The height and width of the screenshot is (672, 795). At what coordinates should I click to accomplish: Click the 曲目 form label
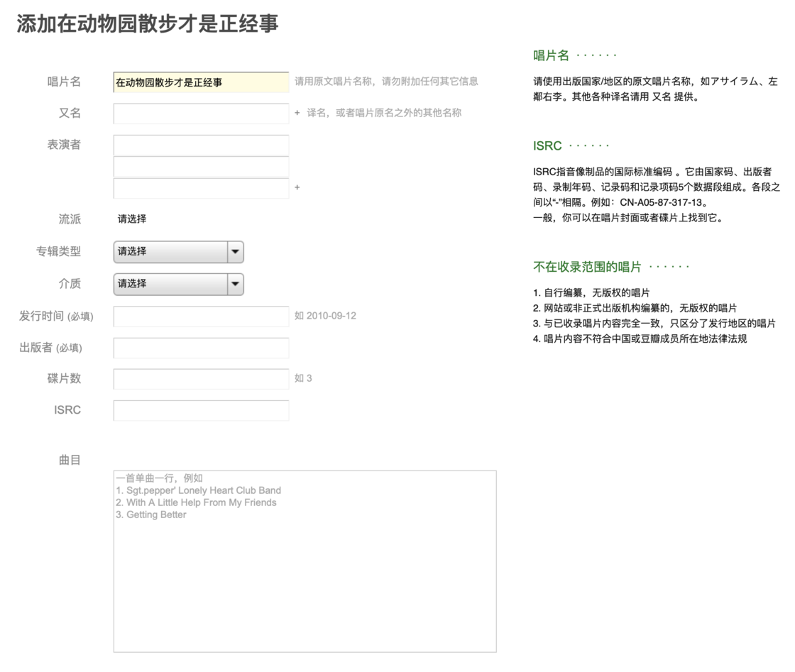point(70,460)
